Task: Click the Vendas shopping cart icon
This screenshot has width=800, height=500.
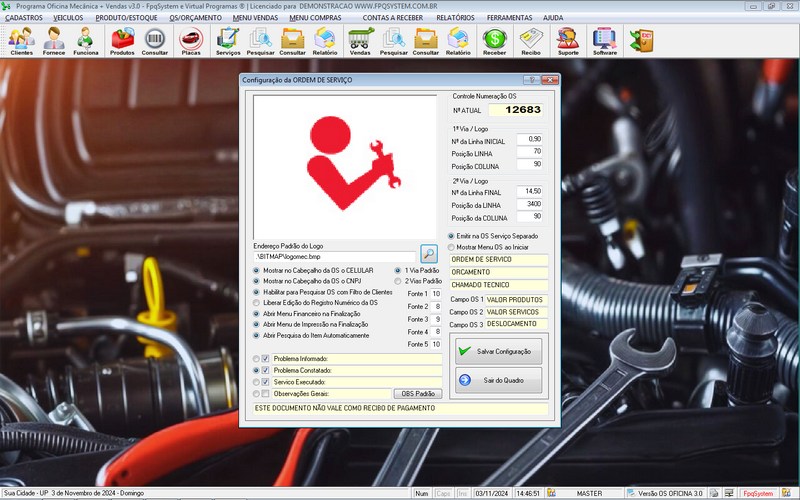Action: click(x=361, y=40)
